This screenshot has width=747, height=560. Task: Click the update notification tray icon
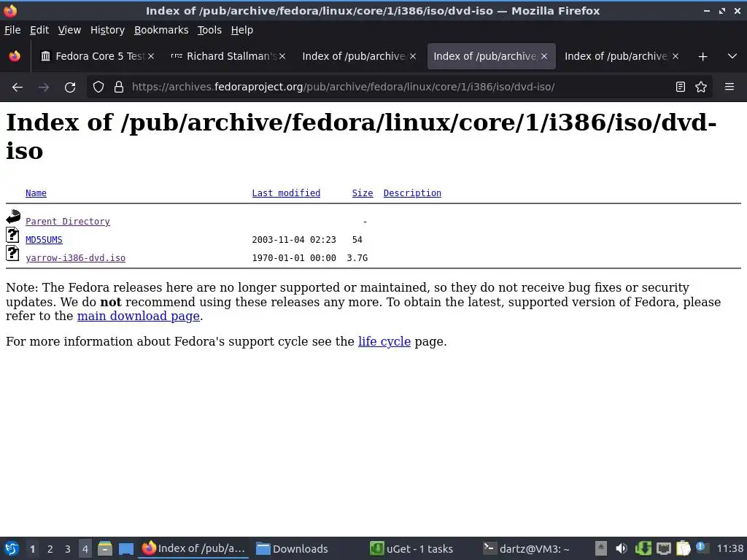pyautogui.click(x=701, y=548)
